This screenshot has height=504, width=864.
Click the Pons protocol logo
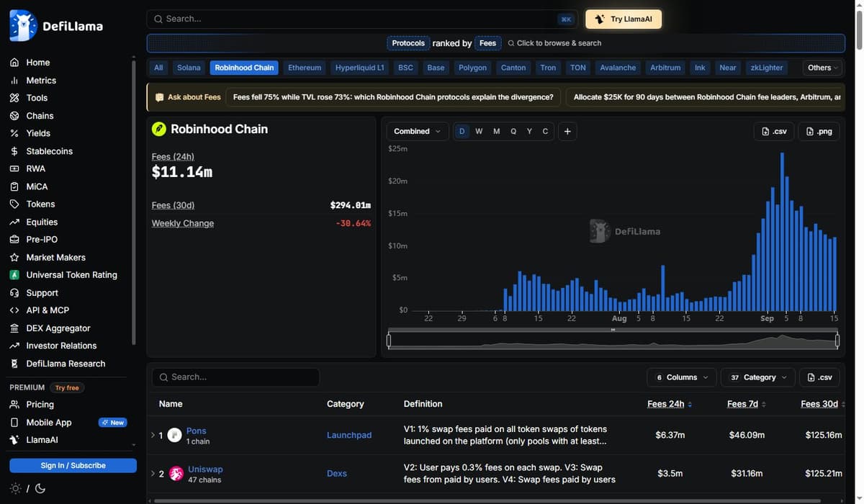pyautogui.click(x=174, y=435)
